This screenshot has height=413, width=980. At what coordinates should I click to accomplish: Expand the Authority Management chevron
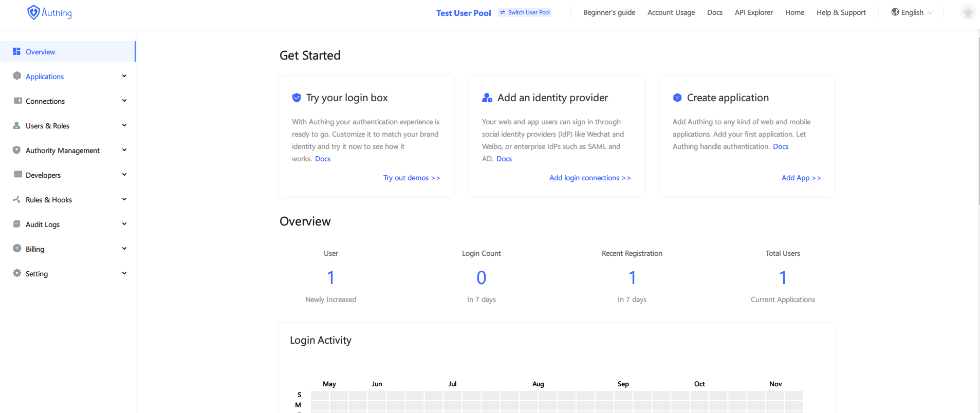tap(124, 150)
